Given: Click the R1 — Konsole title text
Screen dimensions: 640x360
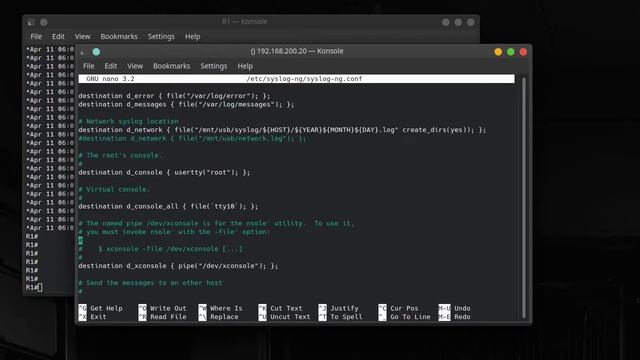Looking at the screenshot, I should pyautogui.click(x=244, y=21).
